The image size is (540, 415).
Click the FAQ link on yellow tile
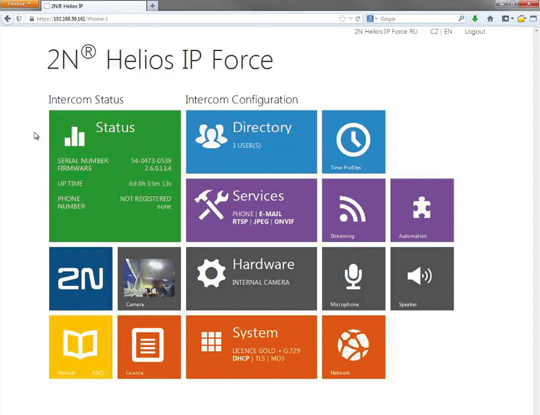coord(98,373)
